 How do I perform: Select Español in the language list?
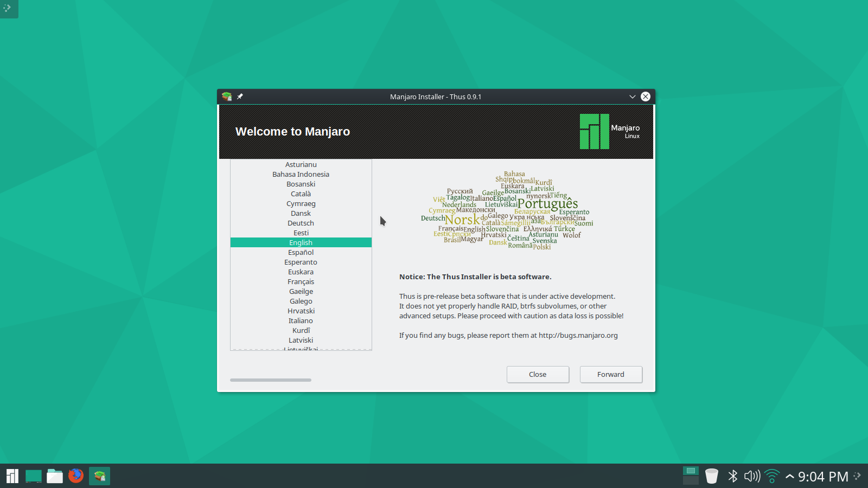point(301,253)
